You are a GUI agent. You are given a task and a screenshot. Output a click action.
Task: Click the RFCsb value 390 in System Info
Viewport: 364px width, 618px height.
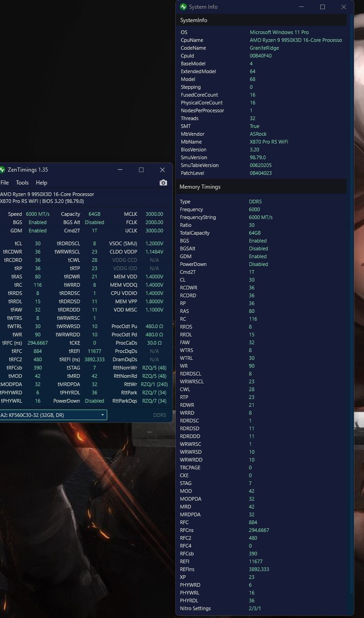(x=253, y=554)
